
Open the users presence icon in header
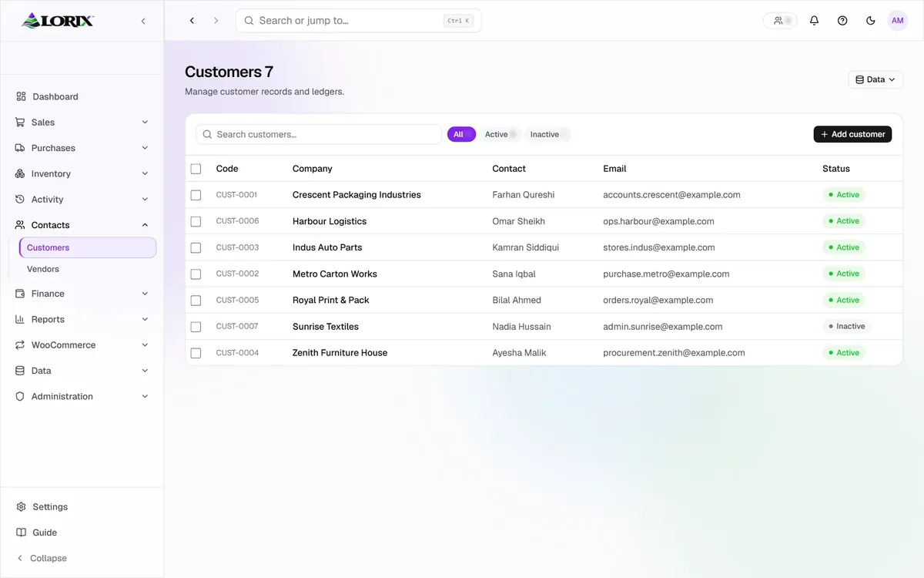pyautogui.click(x=780, y=21)
